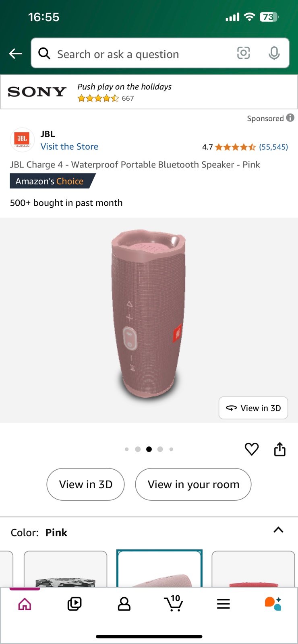This screenshot has width=298, height=644.
Task: Open the Sponsored info icon
Action: [290, 118]
